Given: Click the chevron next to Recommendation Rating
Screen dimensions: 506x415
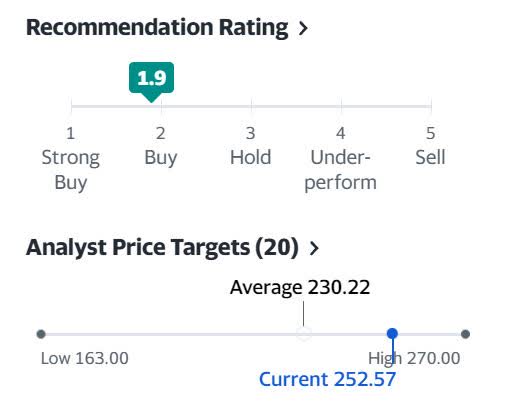Looking at the screenshot, I should pyautogui.click(x=303, y=28).
